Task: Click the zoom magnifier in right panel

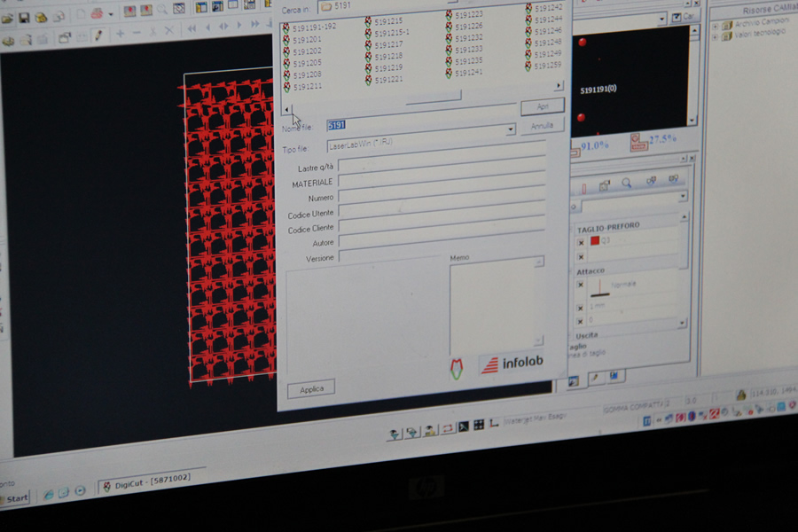Action: (x=627, y=184)
